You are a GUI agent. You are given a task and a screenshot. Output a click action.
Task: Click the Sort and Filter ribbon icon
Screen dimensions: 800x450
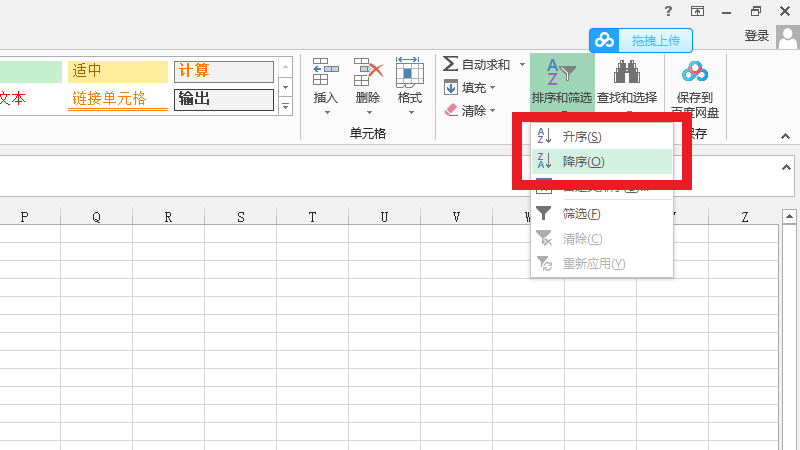[x=561, y=73]
